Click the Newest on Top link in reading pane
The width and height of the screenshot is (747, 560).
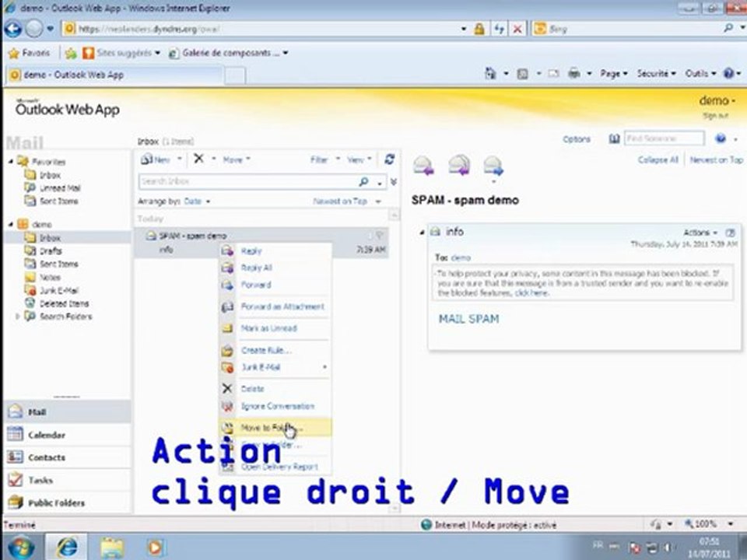717,160
